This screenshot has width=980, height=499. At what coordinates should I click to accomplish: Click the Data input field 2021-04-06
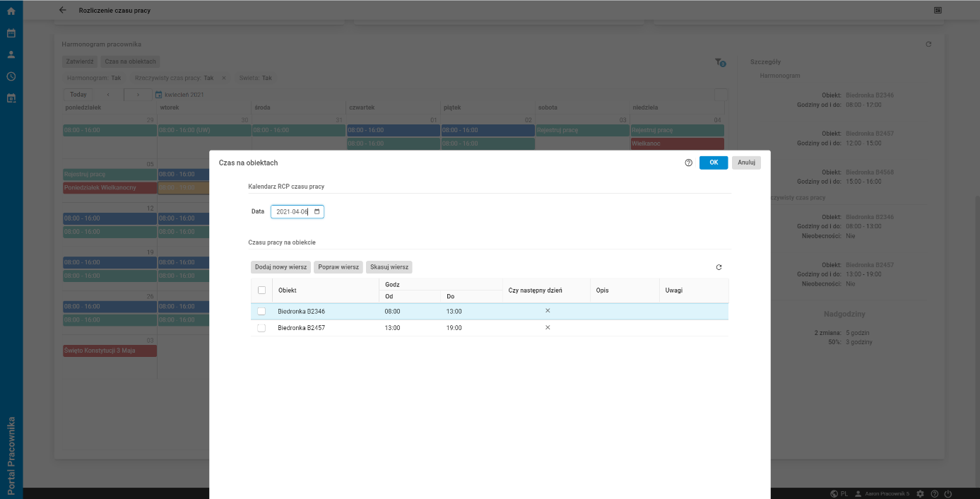coord(297,211)
